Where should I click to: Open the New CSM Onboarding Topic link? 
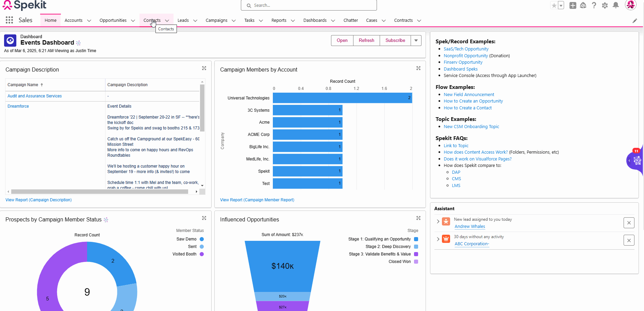pyautogui.click(x=471, y=127)
